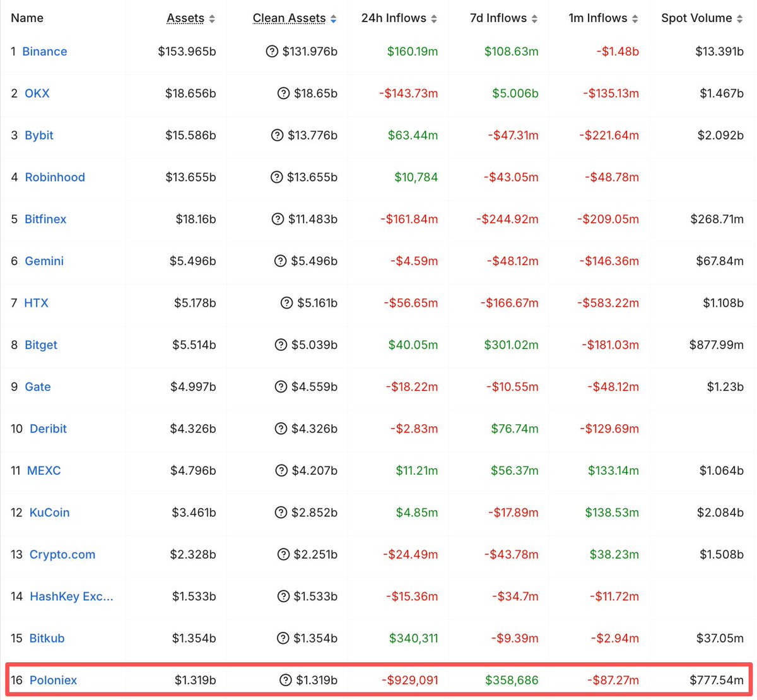Click Crypto.com 24h inflow -$24.49m
The width and height of the screenshot is (757, 700).
pos(411,554)
